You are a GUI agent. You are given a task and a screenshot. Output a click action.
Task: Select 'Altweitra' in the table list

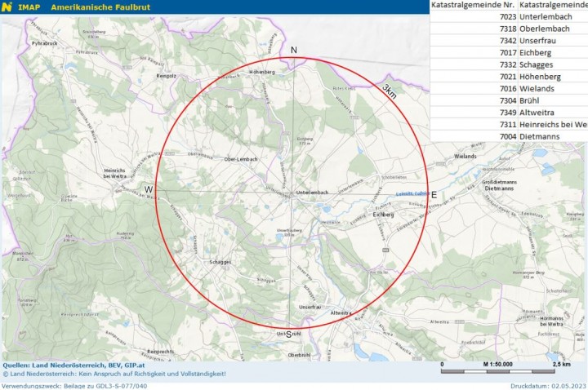point(537,113)
